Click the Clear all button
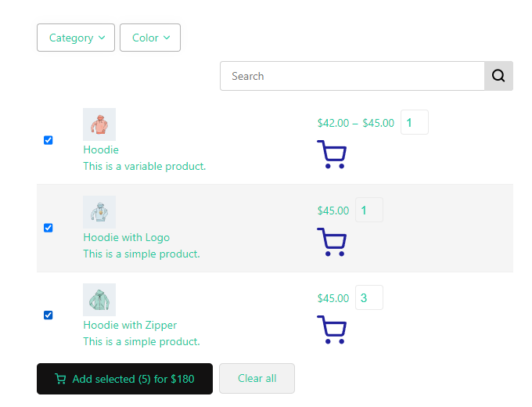Image resolution: width=532 pixels, height=407 pixels. pyautogui.click(x=257, y=379)
